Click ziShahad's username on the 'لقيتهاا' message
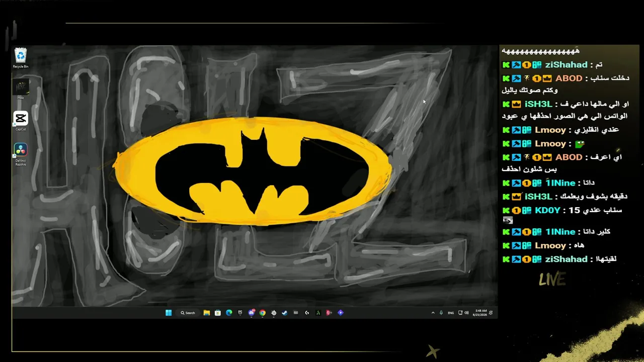This screenshot has width=644, height=362. 566,259
